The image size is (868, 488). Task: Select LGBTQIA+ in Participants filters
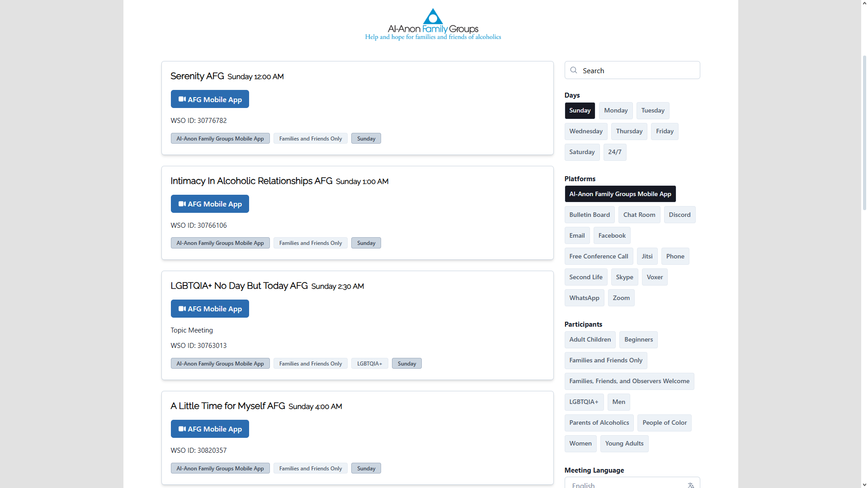click(584, 402)
